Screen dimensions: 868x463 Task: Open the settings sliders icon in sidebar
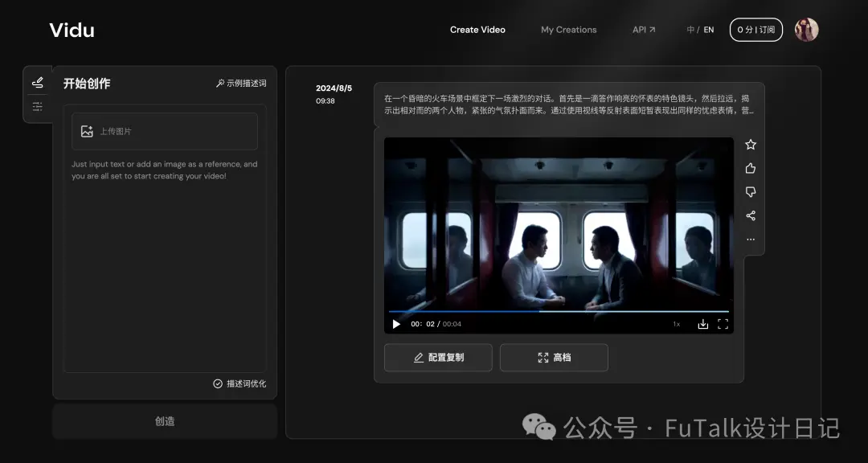(x=38, y=106)
